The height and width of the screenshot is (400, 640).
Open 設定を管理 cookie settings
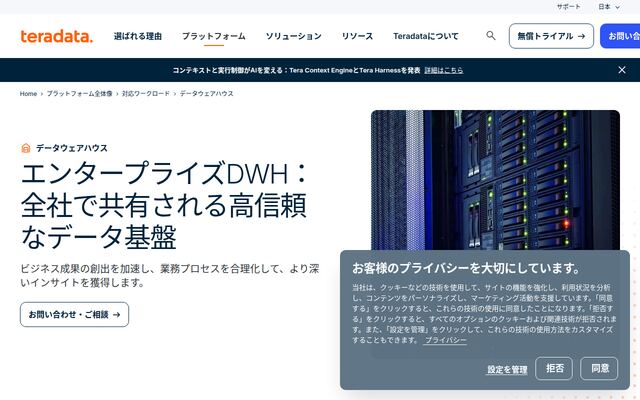click(507, 369)
